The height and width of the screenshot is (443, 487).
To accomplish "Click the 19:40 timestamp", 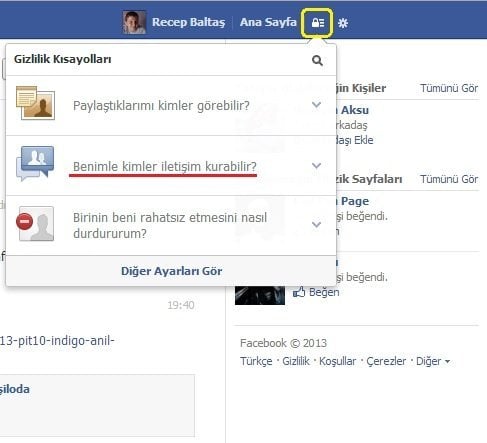I will (x=181, y=305).
